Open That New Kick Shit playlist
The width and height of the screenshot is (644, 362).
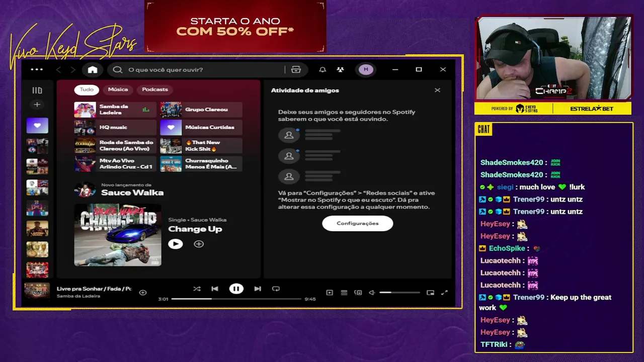point(201,146)
